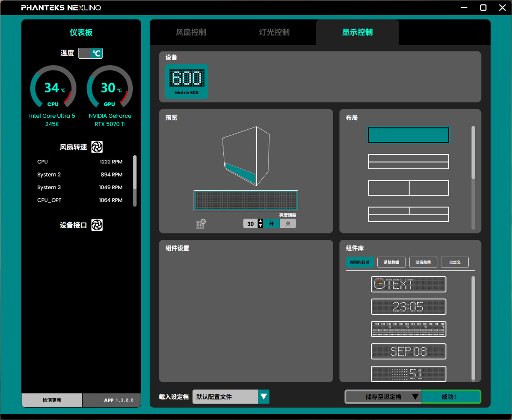Click the 仪表板 dashboard heading
This screenshot has width=512, height=420.
point(81,32)
